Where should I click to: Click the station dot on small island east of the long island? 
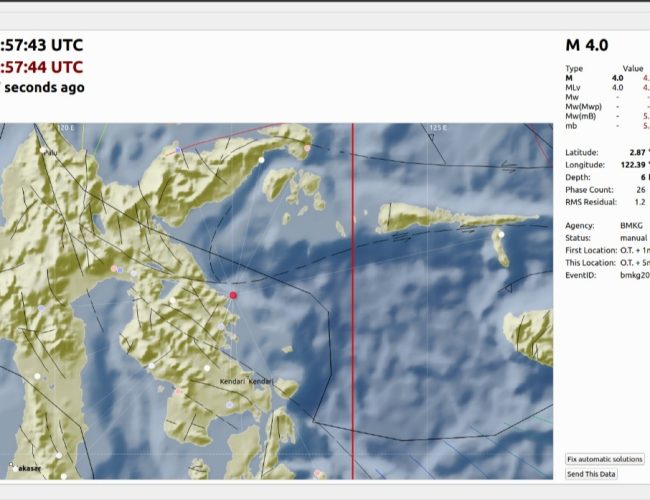(x=501, y=234)
